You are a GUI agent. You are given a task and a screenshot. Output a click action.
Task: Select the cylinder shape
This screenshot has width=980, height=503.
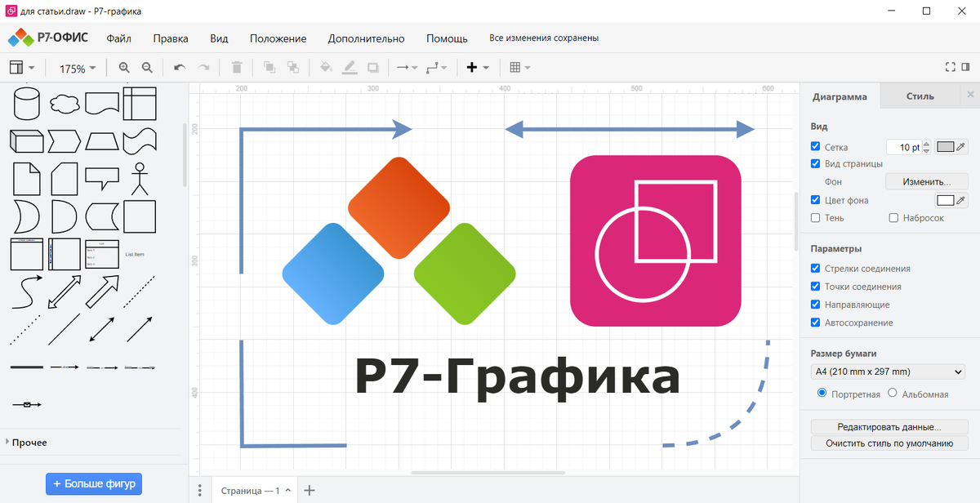click(28, 104)
